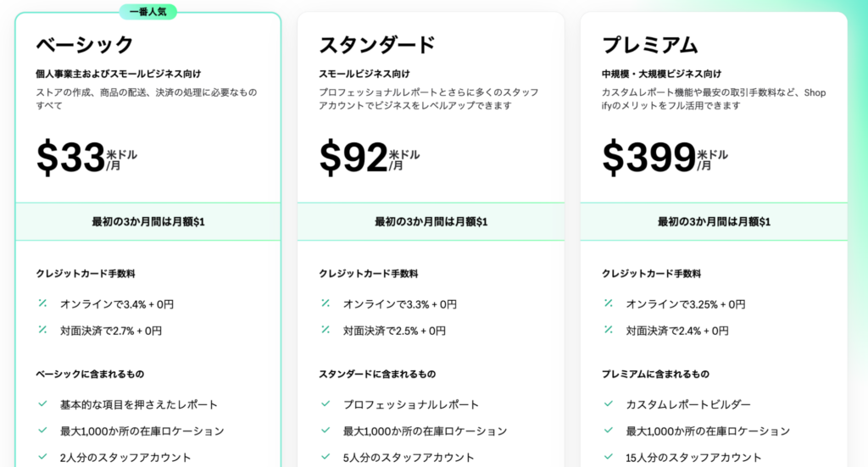The width and height of the screenshot is (868, 467).
Task: Click the checkmark next to 基本的な項目を押さえたレポート
Action: pos(42,404)
